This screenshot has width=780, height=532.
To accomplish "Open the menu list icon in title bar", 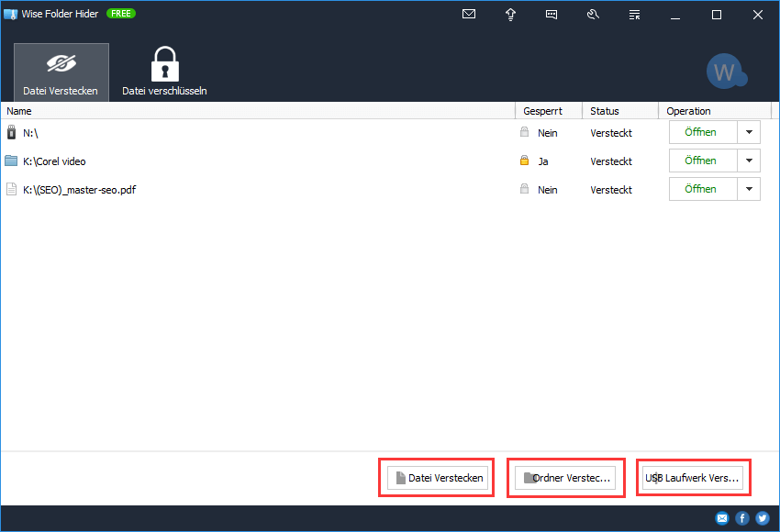I will pos(634,15).
